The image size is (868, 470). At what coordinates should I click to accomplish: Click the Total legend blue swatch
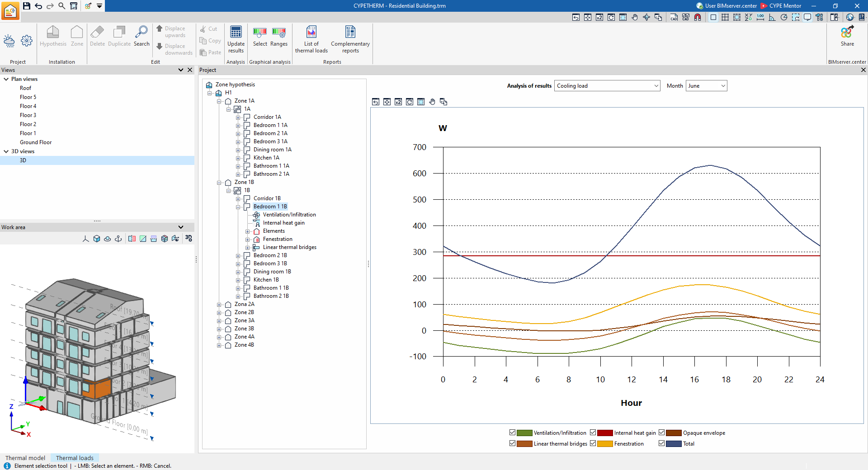674,444
